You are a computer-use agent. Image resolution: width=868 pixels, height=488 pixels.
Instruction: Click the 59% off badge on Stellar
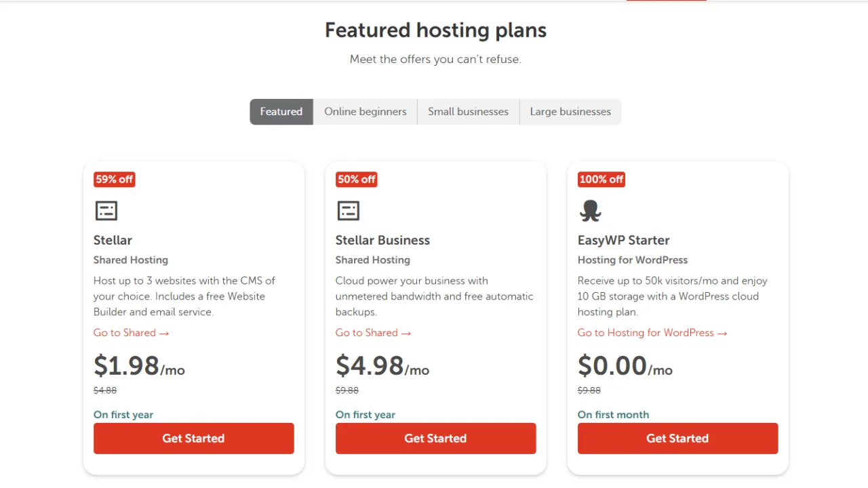114,179
